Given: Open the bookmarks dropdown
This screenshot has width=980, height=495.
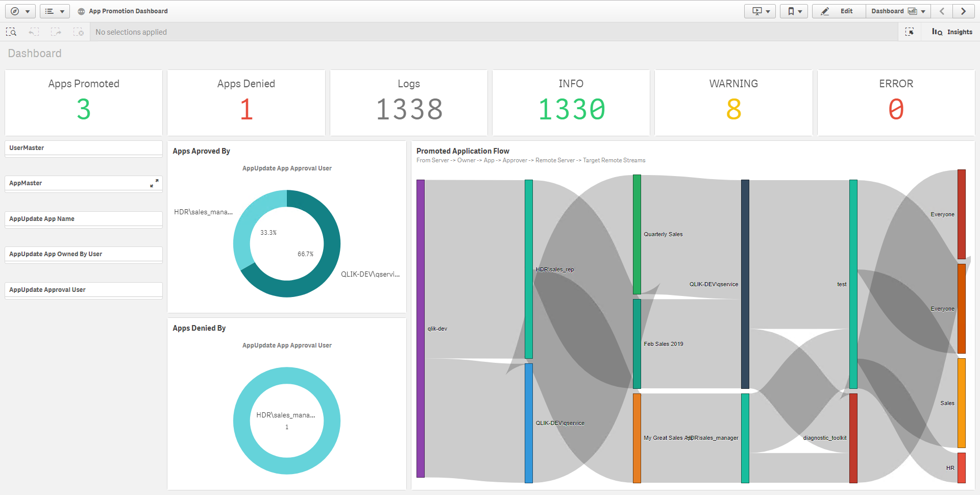Looking at the screenshot, I should (794, 11).
